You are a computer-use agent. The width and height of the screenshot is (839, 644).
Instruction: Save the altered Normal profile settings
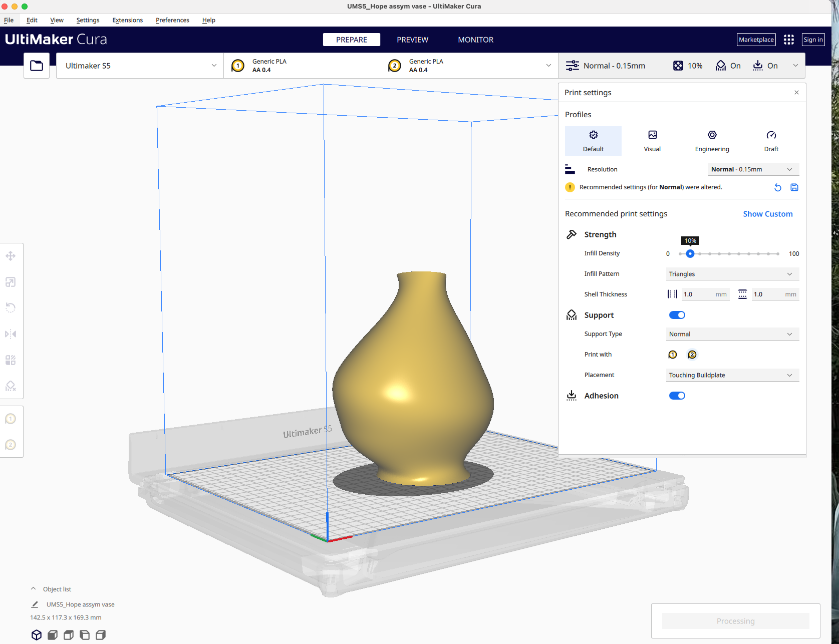[x=794, y=187]
